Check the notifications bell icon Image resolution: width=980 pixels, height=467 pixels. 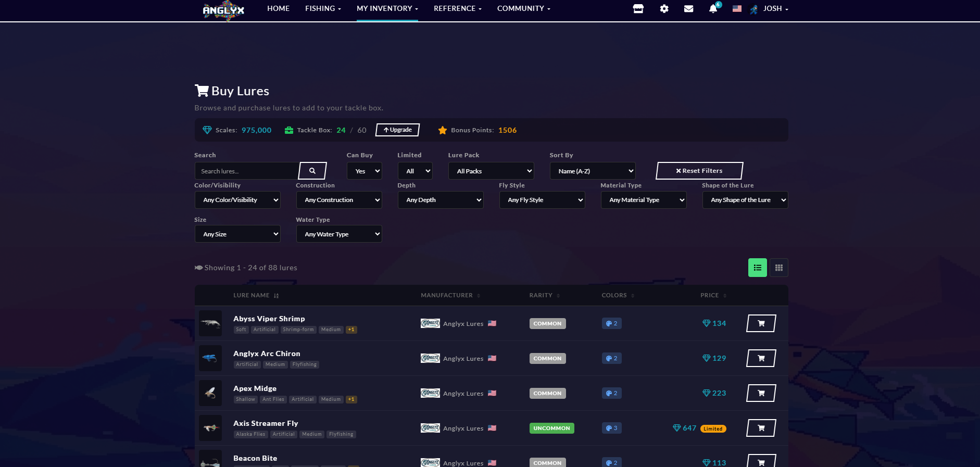pos(713,9)
